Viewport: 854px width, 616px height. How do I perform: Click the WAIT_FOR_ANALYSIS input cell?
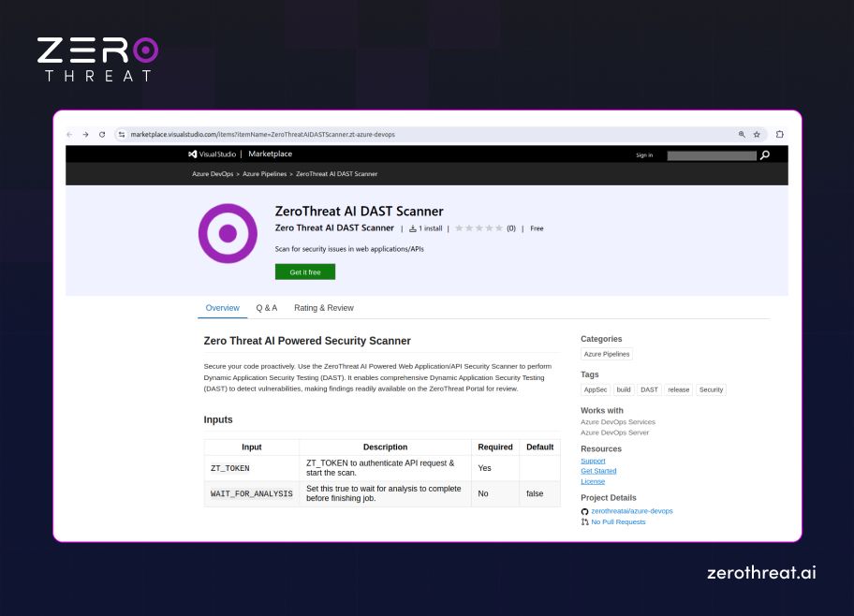tap(252, 494)
